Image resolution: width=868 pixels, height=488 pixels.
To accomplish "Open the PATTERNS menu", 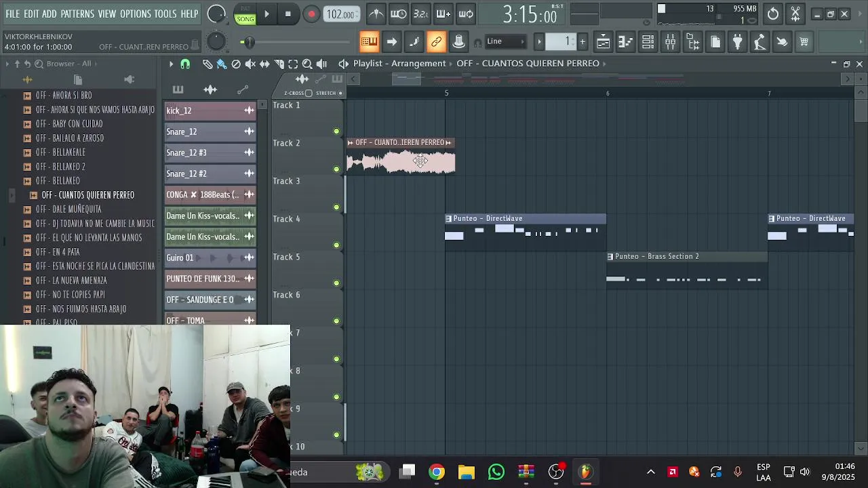I will 77,14.
